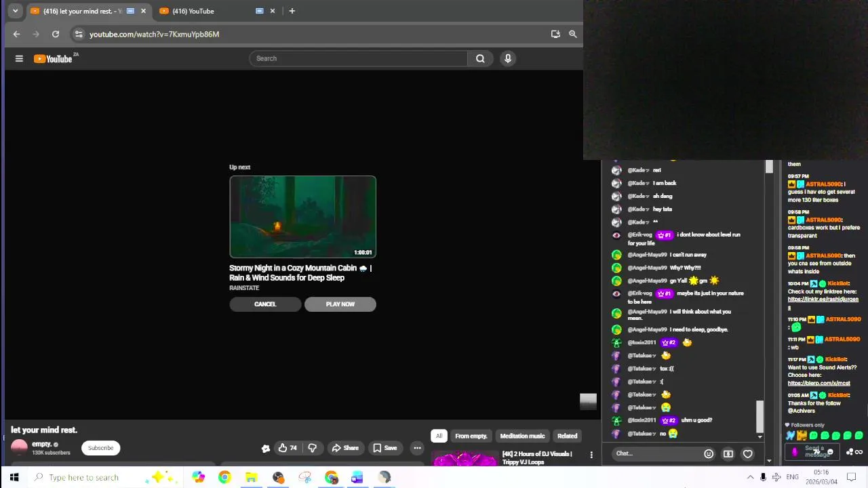Click the install app icon in address bar
868x488 pixels.
[555, 34]
